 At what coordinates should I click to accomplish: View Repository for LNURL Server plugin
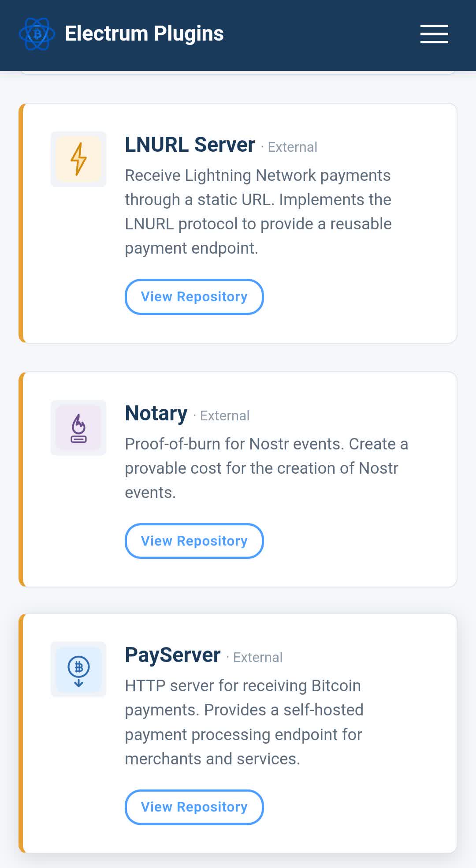click(x=194, y=297)
